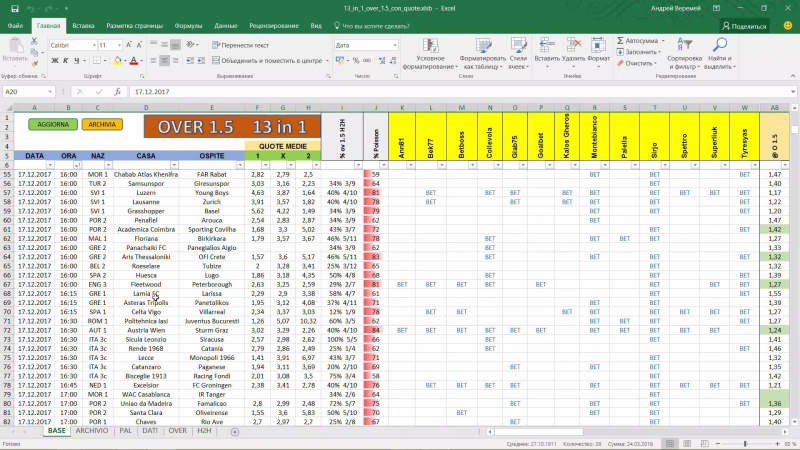Viewport: 800px width, 450px height.
Task: Open Format as Table (Форматировать как таблицу)
Action: pos(482,54)
